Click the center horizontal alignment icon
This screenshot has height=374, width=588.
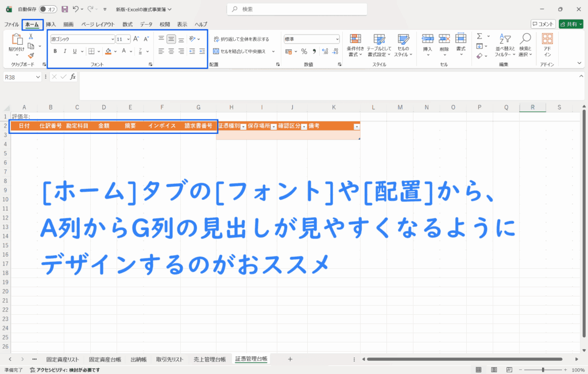[171, 51]
